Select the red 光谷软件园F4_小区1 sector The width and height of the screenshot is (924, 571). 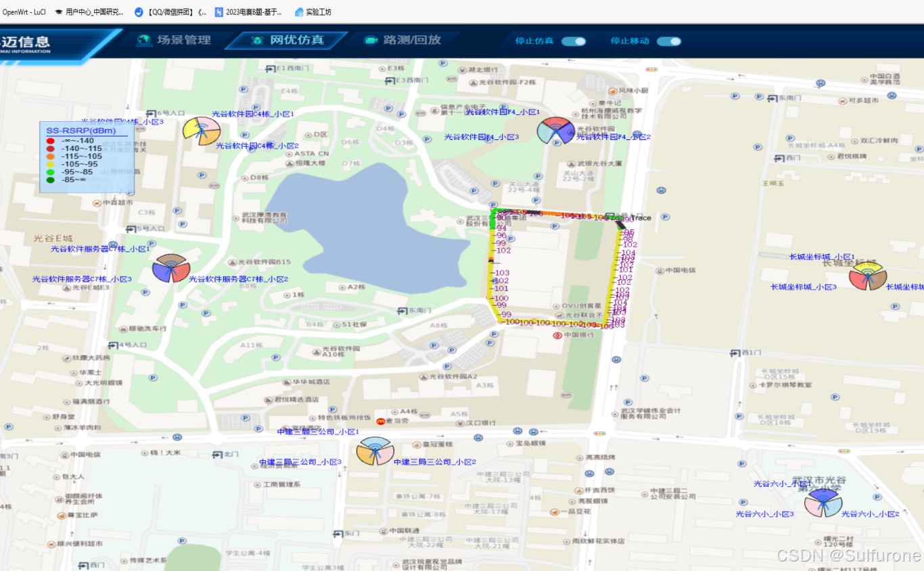click(x=555, y=122)
